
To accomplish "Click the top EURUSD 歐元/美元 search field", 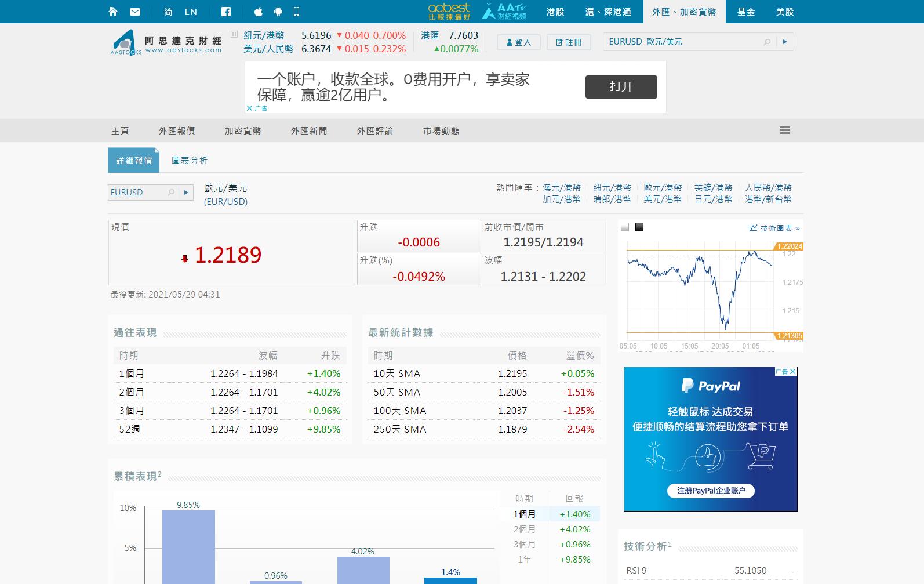I will click(x=684, y=42).
